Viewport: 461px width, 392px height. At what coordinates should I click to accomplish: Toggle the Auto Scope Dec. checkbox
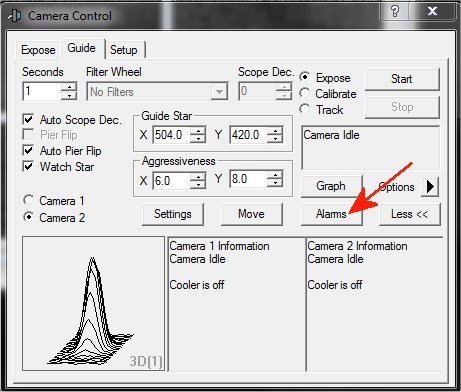28,119
